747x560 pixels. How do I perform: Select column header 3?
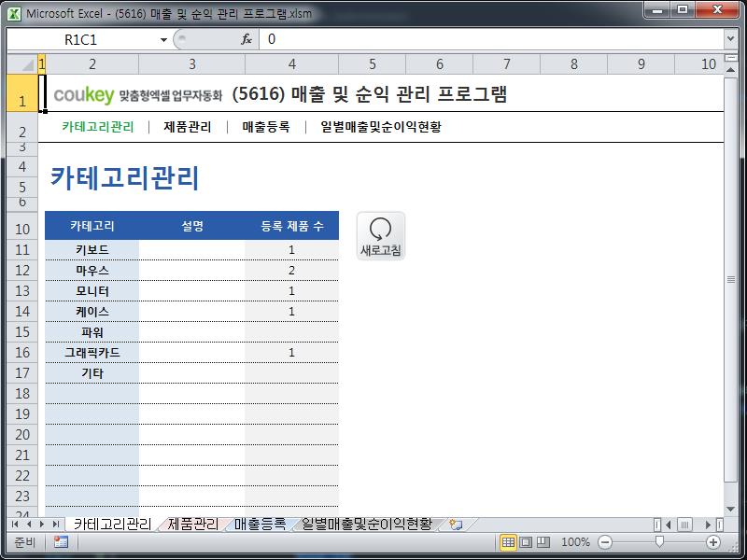(192, 63)
